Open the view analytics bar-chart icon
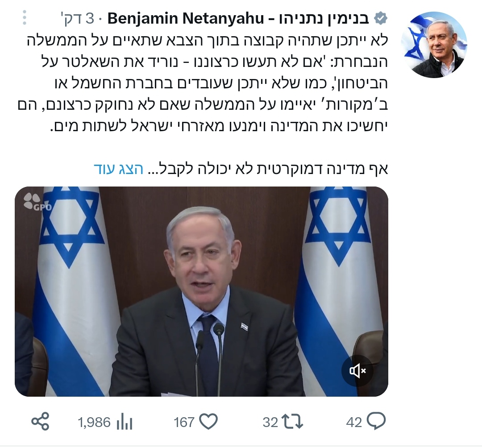 point(125,422)
